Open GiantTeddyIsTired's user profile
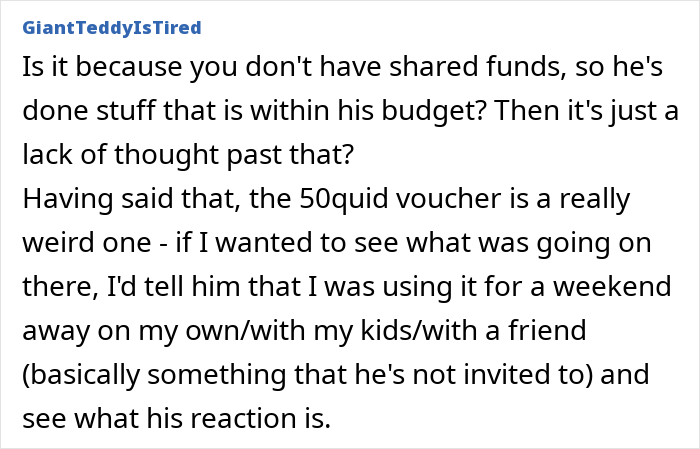Viewport: 700px width, 449px height. point(110,27)
